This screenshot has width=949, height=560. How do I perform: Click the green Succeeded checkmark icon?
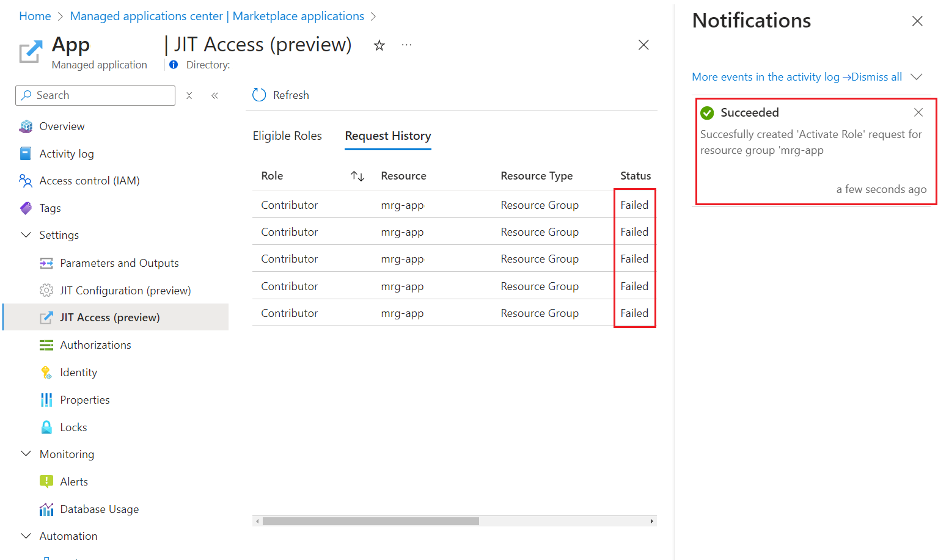tap(707, 113)
